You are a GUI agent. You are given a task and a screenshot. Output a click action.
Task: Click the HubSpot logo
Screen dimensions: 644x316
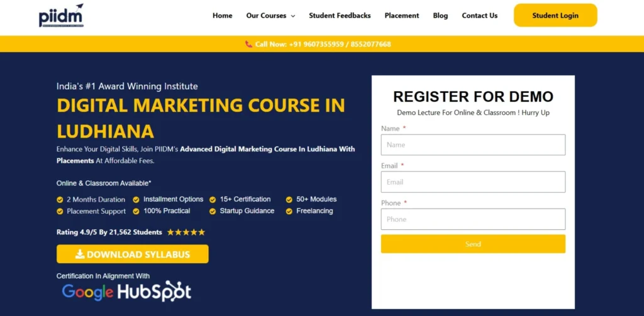pos(155,291)
